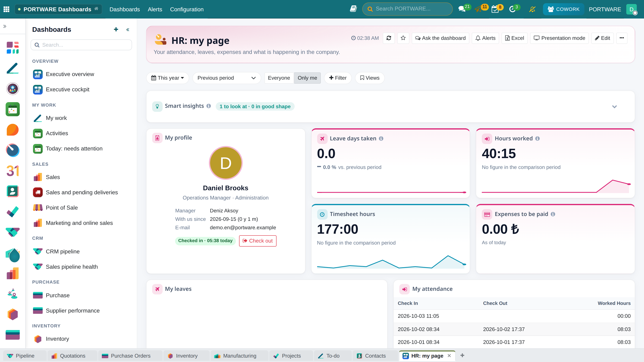Add a new dashboard with plus icon
Viewport: 644px width, 362px height.
[116, 30]
